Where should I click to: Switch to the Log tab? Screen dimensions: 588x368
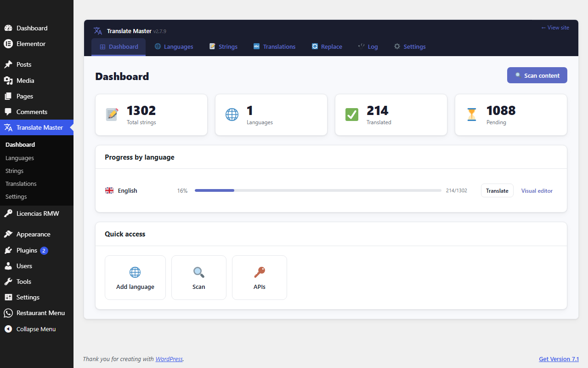tap(368, 47)
